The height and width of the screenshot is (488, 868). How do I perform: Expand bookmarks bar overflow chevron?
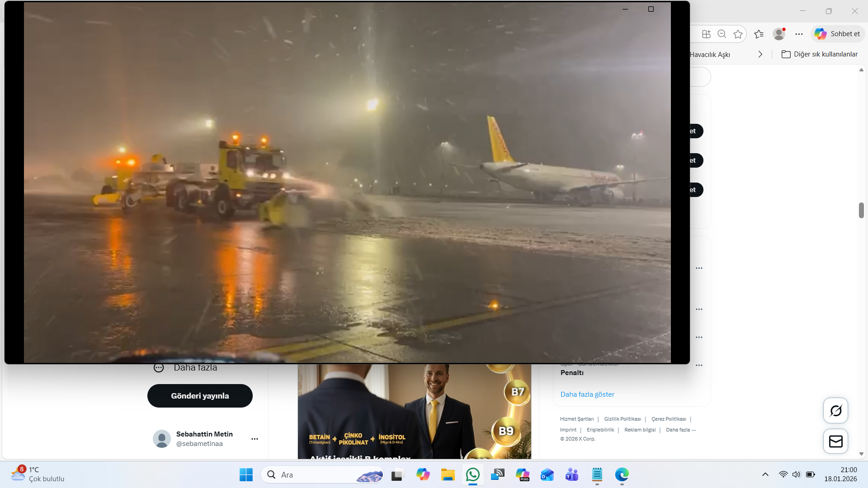coord(760,54)
